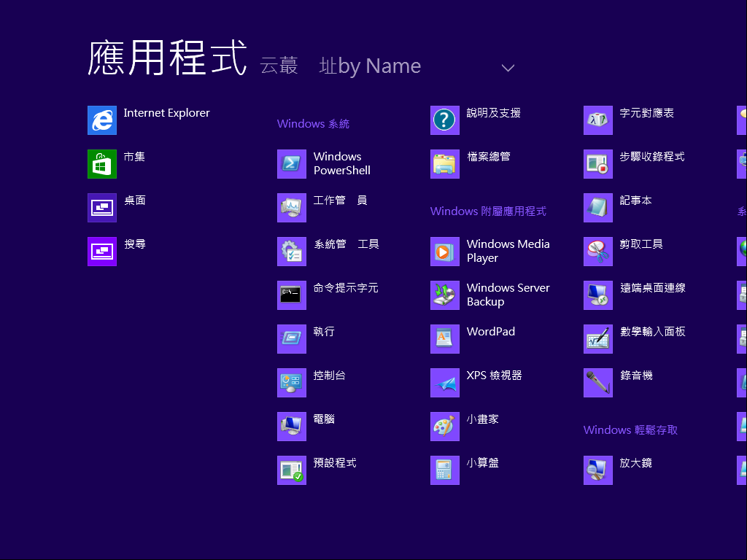Click the '遠端桌面連線' text label

click(x=653, y=287)
